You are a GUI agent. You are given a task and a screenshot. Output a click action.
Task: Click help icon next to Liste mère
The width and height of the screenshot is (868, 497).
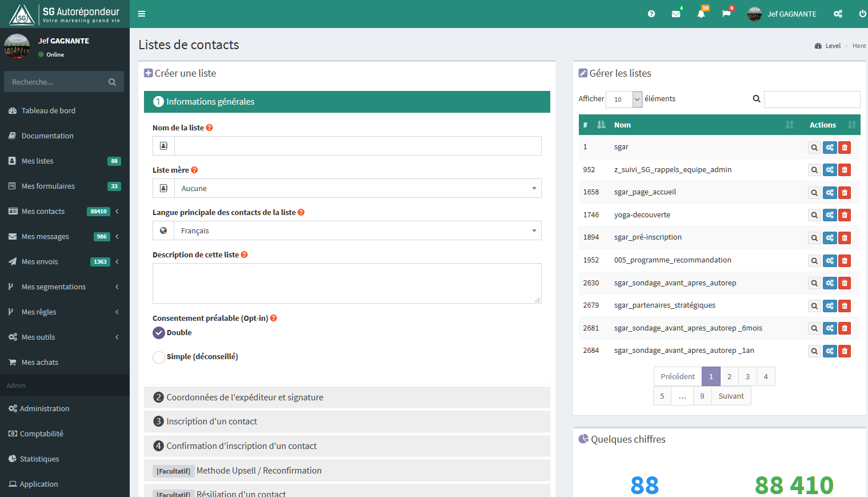pos(194,170)
